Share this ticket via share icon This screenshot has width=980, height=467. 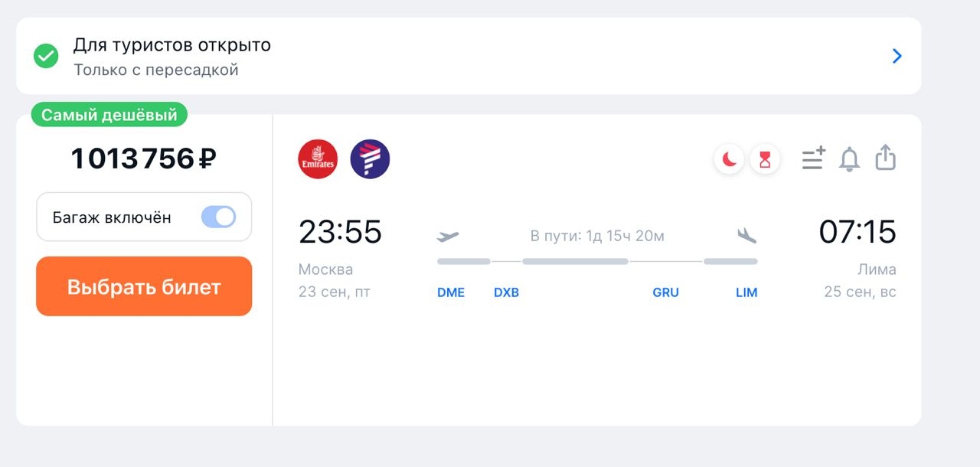885,158
